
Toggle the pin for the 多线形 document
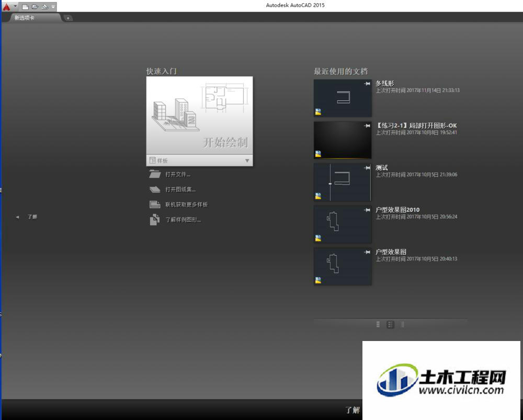(367, 83)
